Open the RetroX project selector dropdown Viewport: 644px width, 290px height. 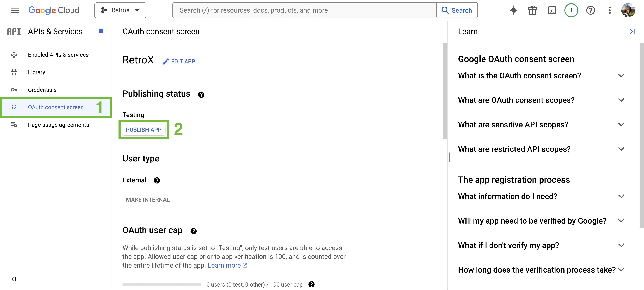[120, 10]
